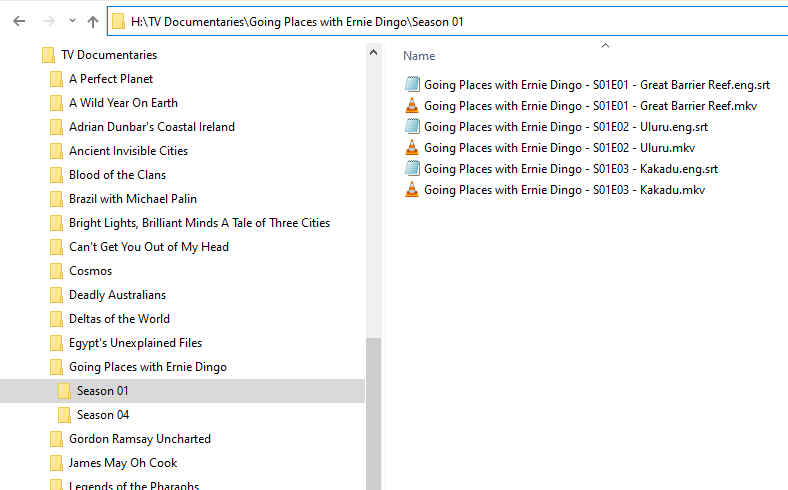Click VLC cone icon of Great Barrier Reef.mkv
This screenshot has height=490, width=788.
click(412, 106)
